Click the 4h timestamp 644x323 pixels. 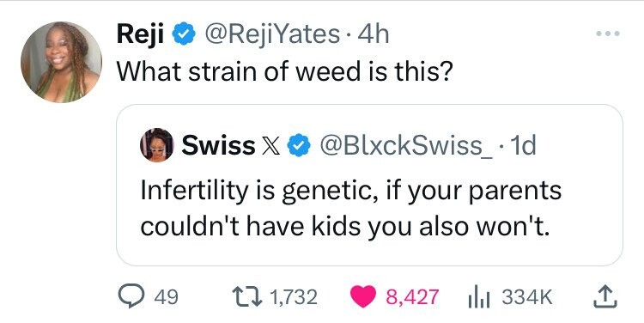[x=373, y=35]
